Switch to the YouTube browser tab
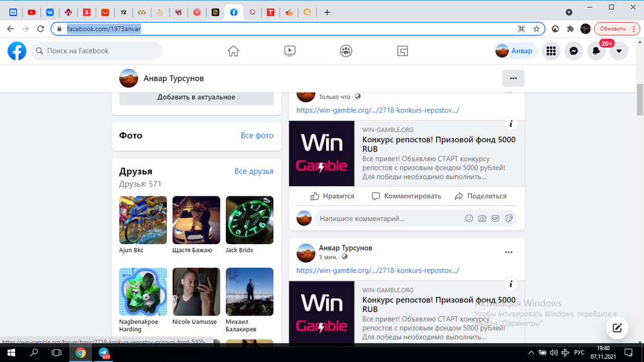 32,12
